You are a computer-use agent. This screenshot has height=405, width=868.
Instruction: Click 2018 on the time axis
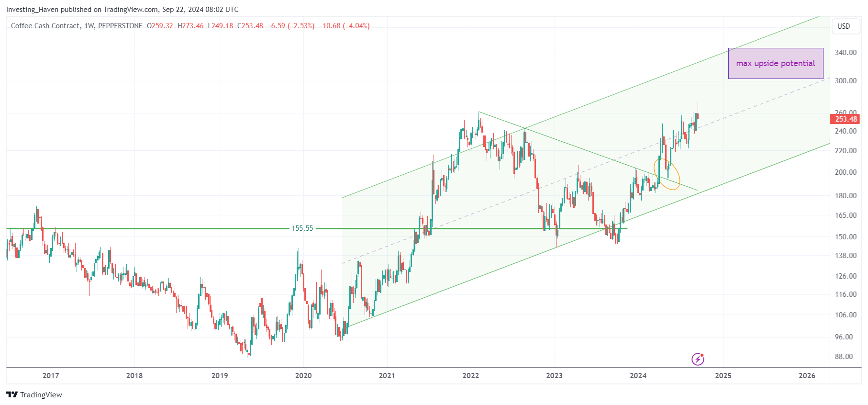(134, 375)
